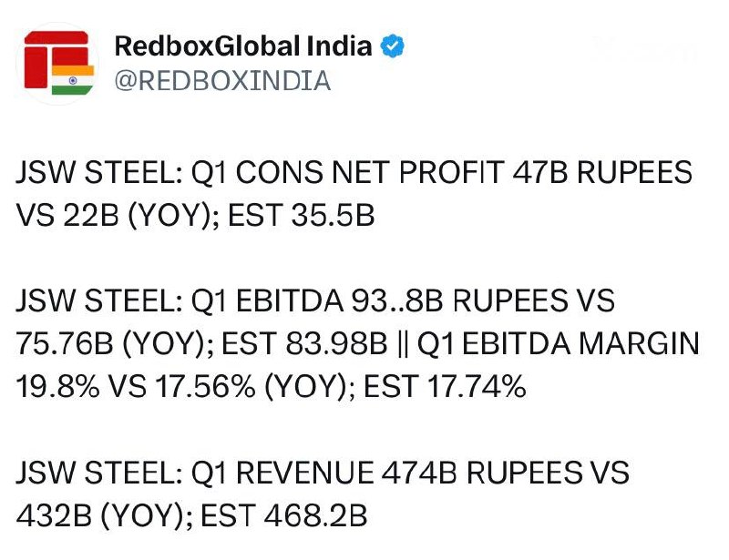Click the Indian flag in the avatar logo
This screenshot has width=729, height=560.
(73, 80)
